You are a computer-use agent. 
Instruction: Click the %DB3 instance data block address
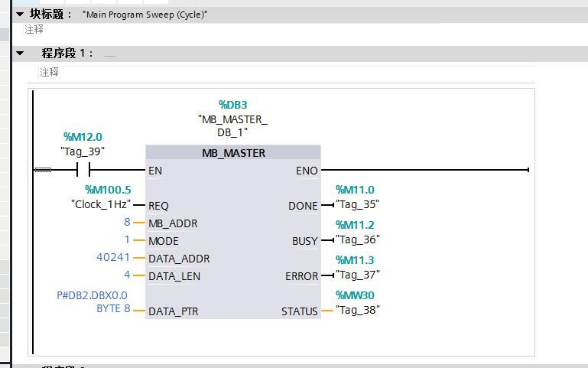233,105
